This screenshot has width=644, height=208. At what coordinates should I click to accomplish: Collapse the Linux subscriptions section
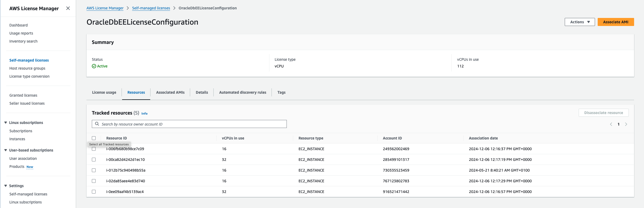pyautogui.click(x=6, y=123)
